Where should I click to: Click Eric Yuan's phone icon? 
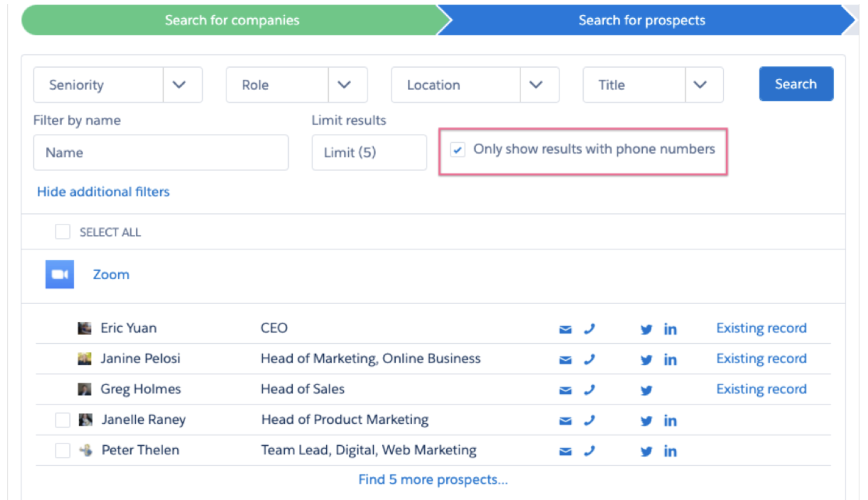coord(589,329)
